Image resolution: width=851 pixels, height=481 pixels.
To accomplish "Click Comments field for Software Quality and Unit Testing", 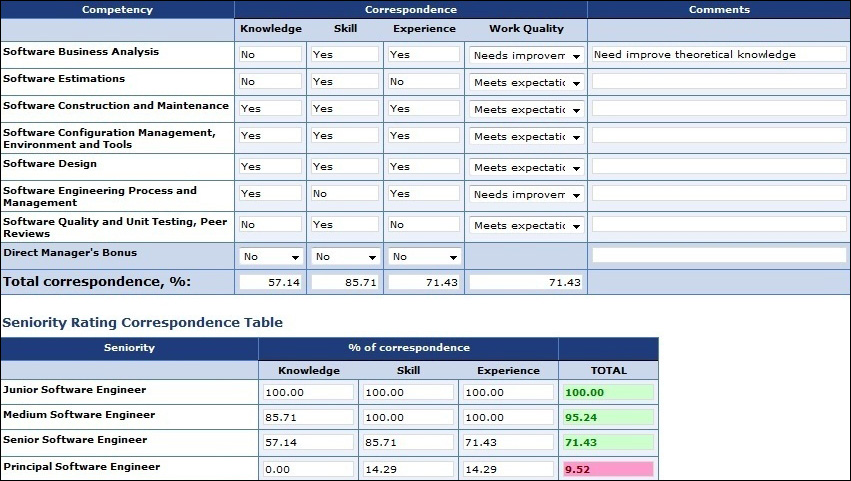I will pyautogui.click(x=719, y=224).
